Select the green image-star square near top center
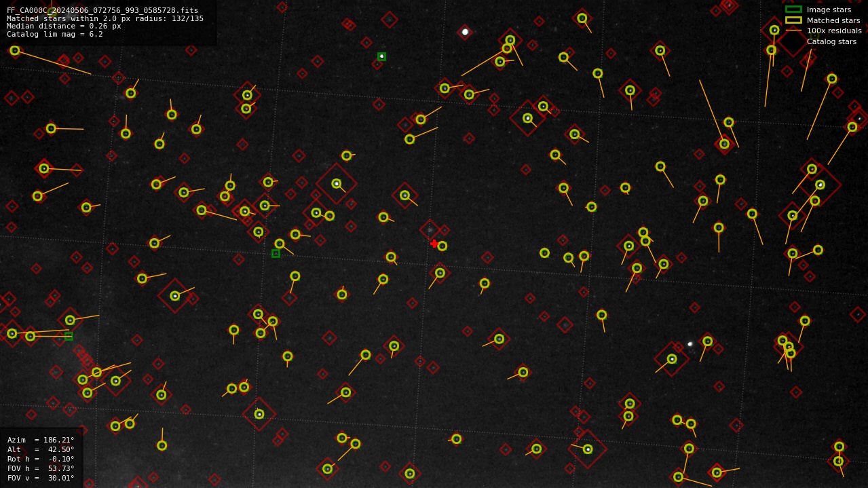This screenshot has height=488, width=868. tap(381, 56)
